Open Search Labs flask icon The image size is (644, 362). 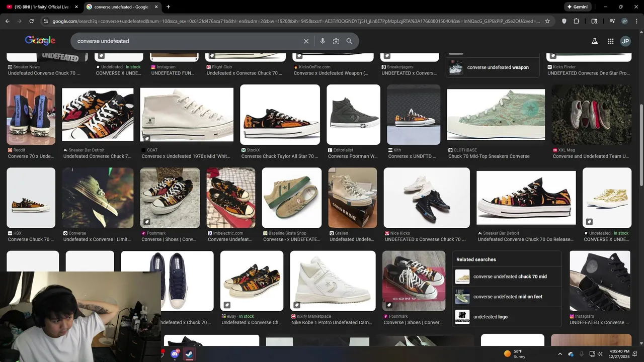pyautogui.click(x=594, y=41)
